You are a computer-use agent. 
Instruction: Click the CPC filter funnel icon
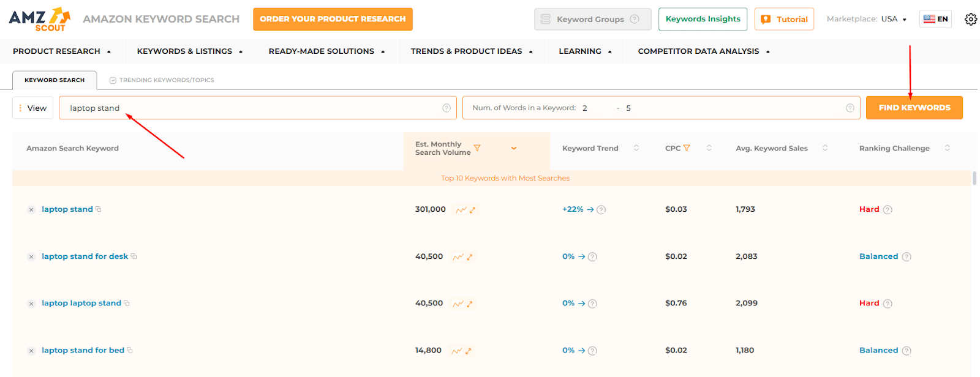[687, 148]
